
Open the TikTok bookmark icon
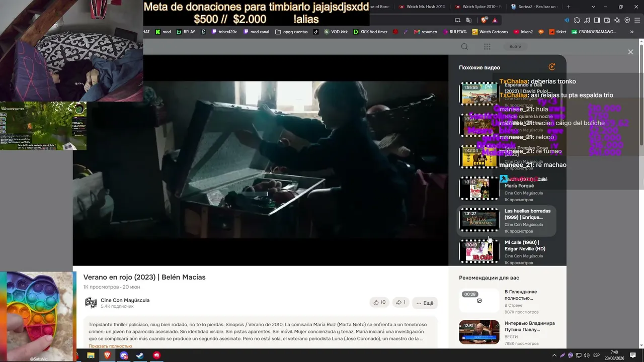(316, 32)
